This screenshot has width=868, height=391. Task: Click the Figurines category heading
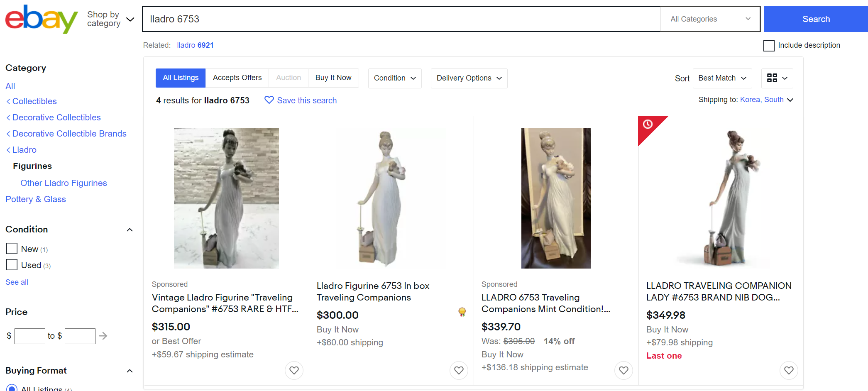click(32, 166)
